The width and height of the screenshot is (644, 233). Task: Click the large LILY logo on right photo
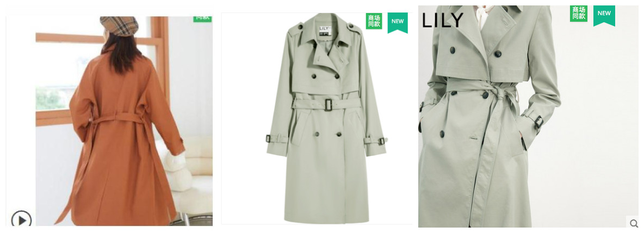[443, 20]
